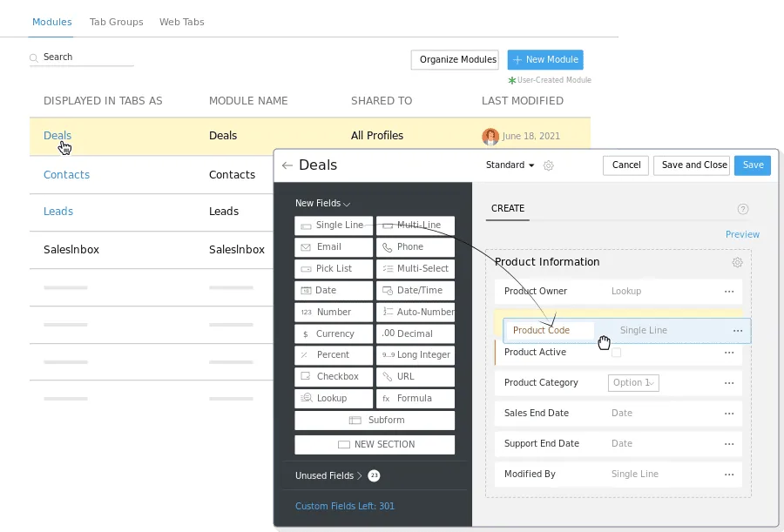
Task: Open the Preview link
Action: coord(742,235)
